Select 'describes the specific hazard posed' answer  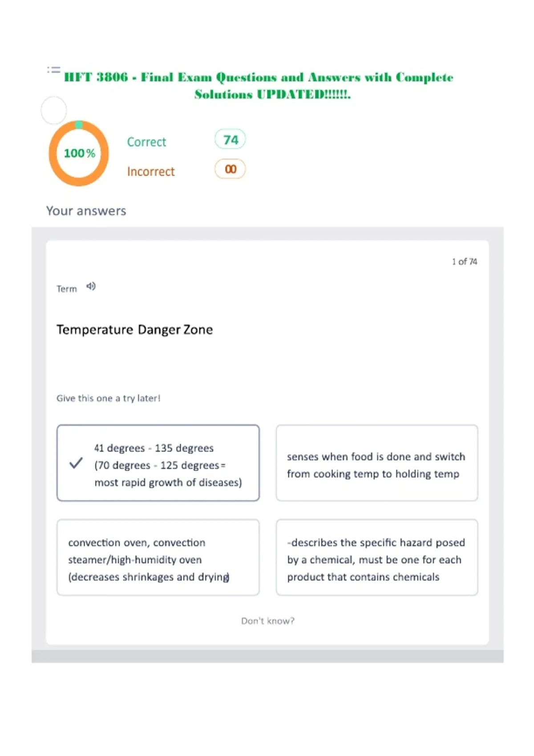point(377,557)
